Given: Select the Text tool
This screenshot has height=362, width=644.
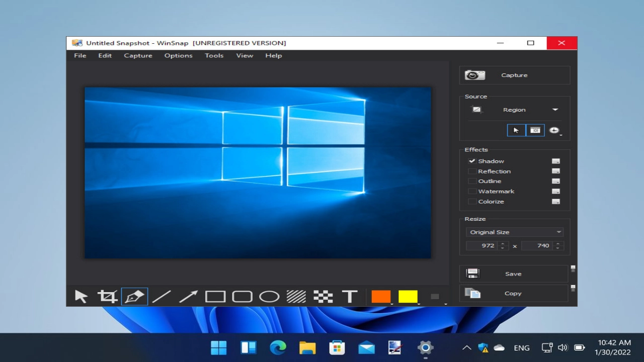Looking at the screenshot, I should coord(350,297).
